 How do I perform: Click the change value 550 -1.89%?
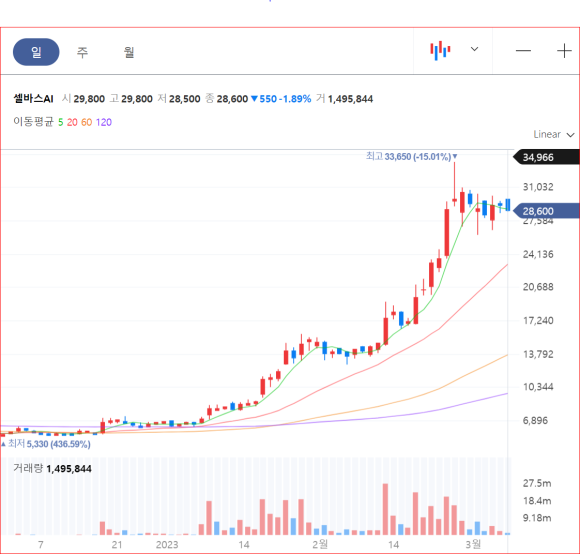pos(281,99)
